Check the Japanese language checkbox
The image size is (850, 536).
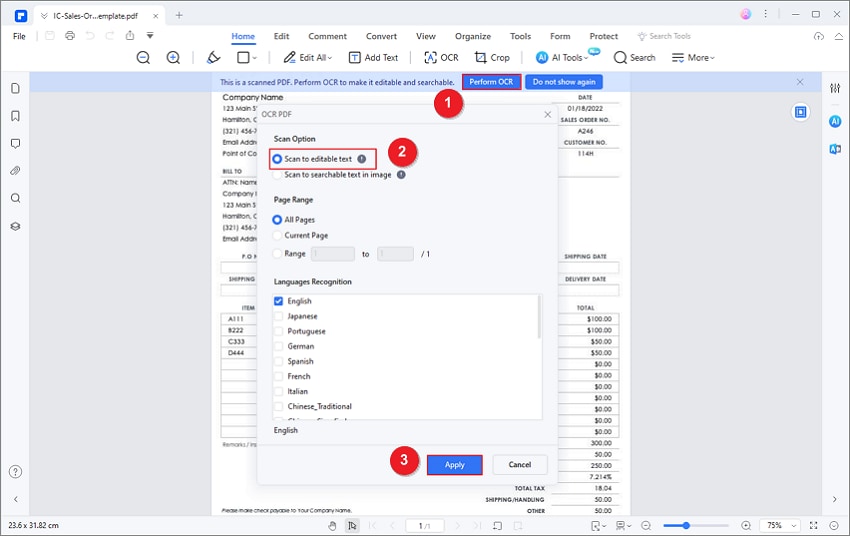pos(279,316)
